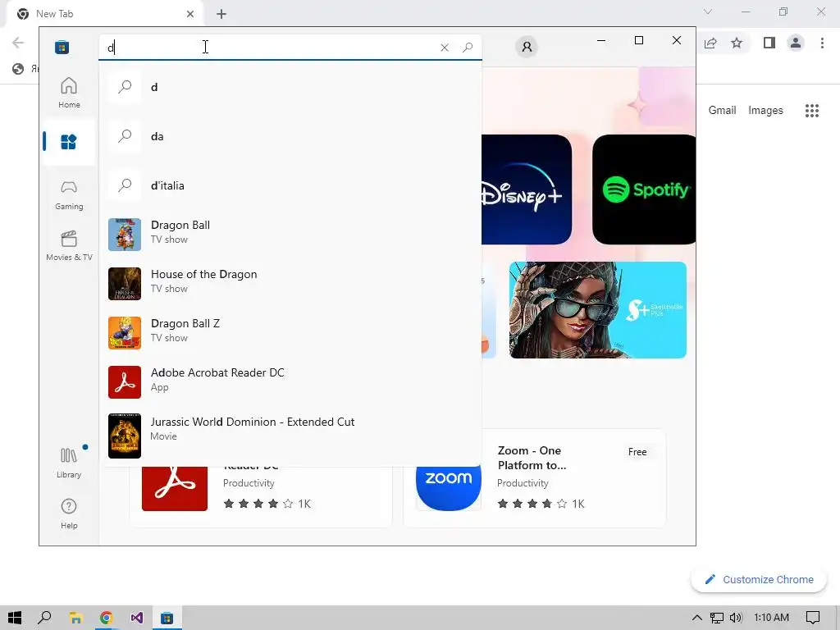The image size is (840, 630).
Task: Click the new tab plus button in Chrome
Action: 221,14
